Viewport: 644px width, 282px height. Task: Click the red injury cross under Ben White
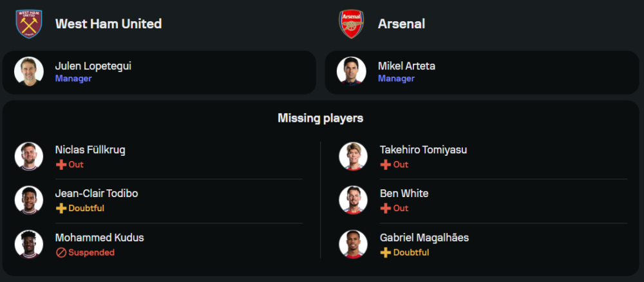[385, 209]
